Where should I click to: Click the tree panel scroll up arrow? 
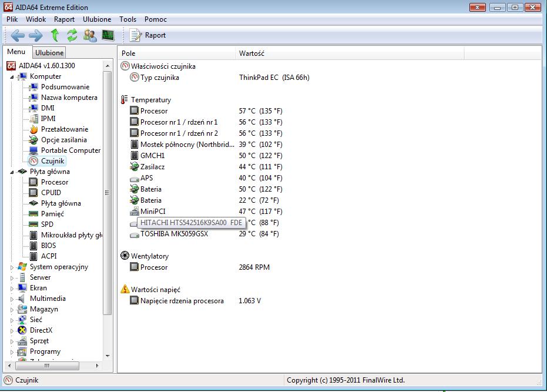108,65
